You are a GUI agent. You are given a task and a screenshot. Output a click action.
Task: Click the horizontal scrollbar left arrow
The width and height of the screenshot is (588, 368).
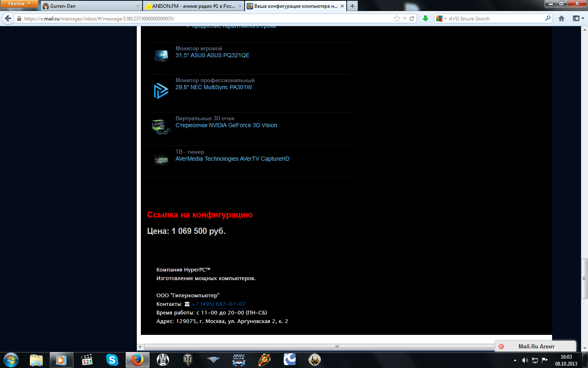coord(140,347)
